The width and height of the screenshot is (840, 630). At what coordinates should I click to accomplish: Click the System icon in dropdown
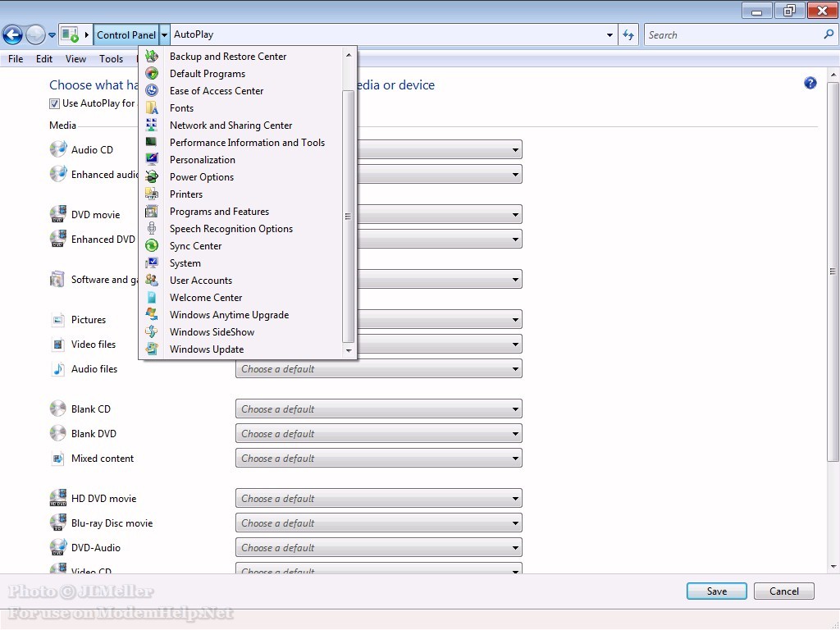click(x=152, y=262)
